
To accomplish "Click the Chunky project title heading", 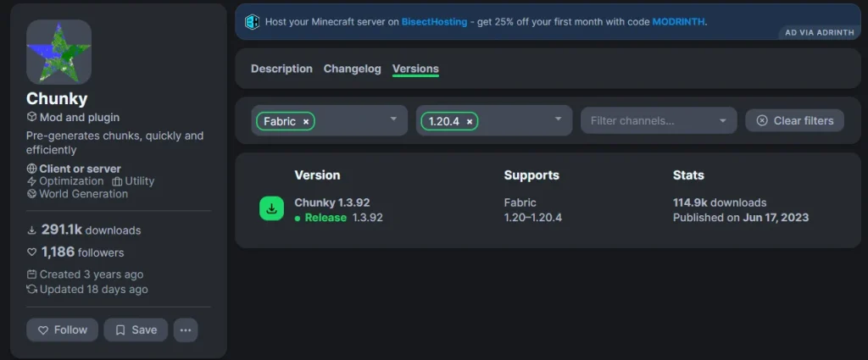I will pyautogui.click(x=57, y=98).
